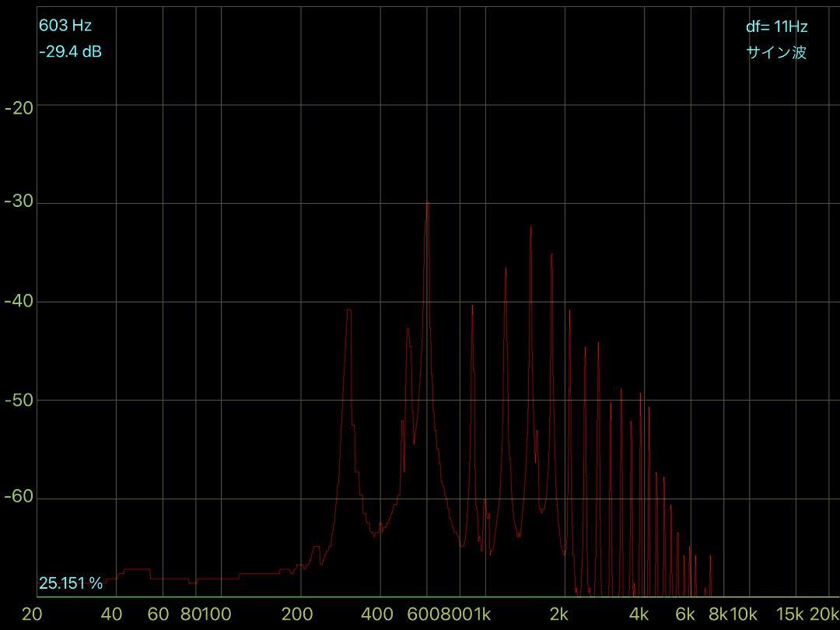Tap the -29.4 dB level readout
The image size is (840, 630).
point(70,51)
